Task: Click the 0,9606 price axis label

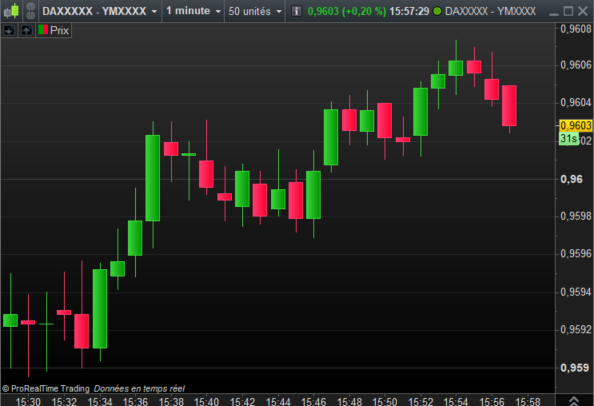Action: click(576, 65)
